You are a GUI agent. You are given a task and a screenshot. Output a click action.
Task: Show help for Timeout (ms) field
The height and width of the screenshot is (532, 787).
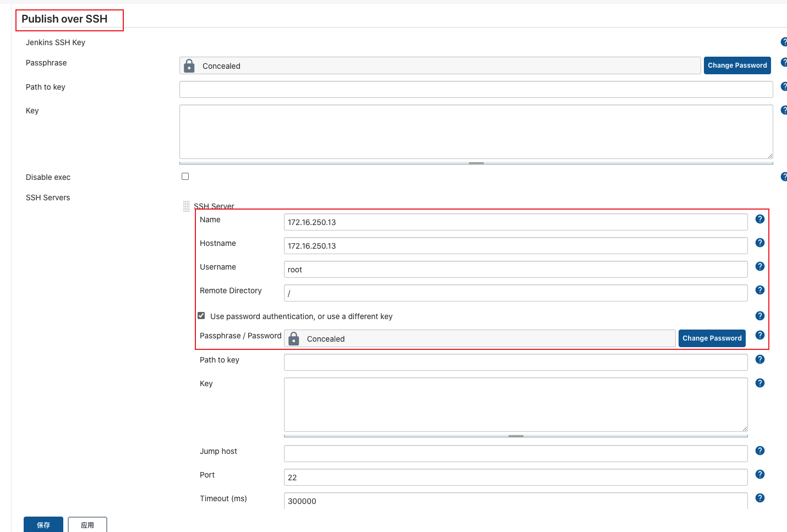pyautogui.click(x=760, y=498)
